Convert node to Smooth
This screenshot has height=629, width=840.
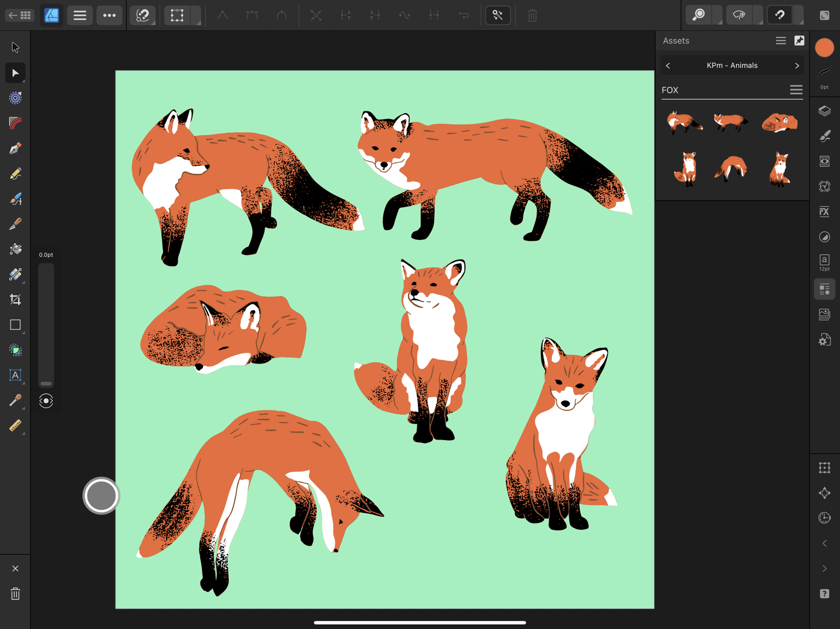point(252,15)
